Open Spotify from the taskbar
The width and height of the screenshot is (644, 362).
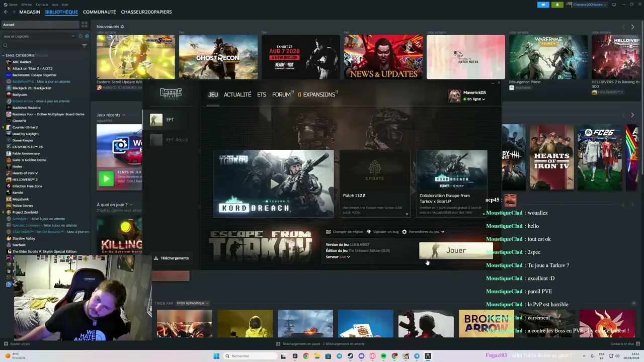(383, 356)
